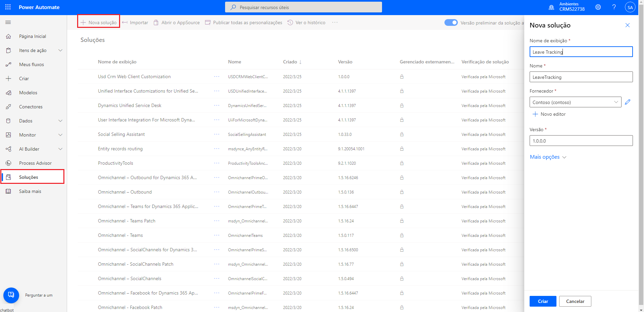The image size is (644, 312).
Task: Click the Criar button in panel
Action: pyautogui.click(x=543, y=301)
